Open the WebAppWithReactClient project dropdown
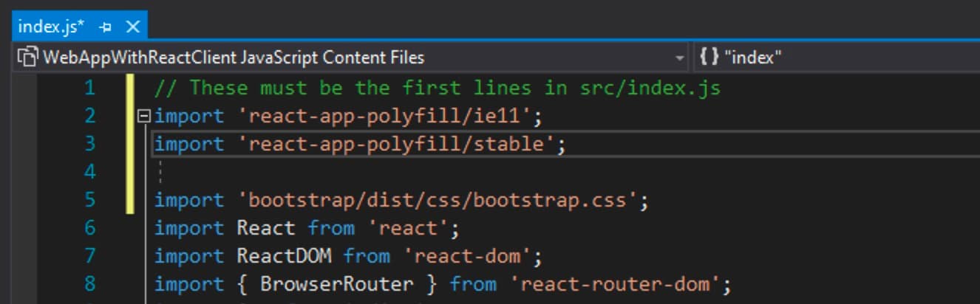980x304 pixels. pyautogui.click(x=352, y=58)
